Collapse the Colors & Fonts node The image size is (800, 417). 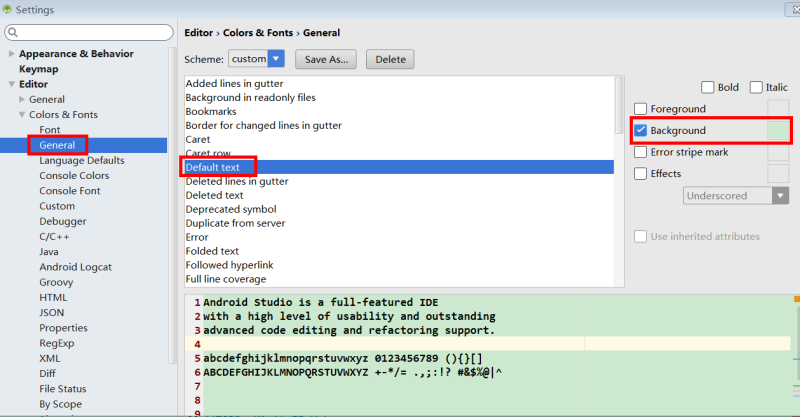(22, 114)
